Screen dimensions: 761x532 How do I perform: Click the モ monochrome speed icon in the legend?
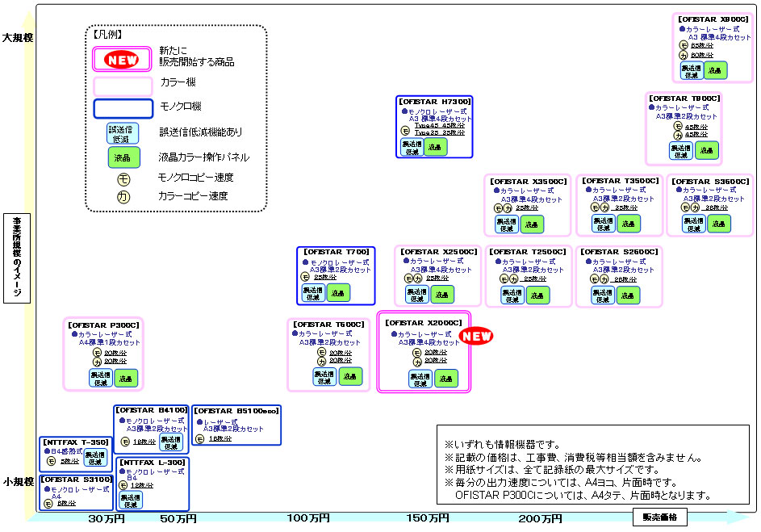(x=123, y=179)
